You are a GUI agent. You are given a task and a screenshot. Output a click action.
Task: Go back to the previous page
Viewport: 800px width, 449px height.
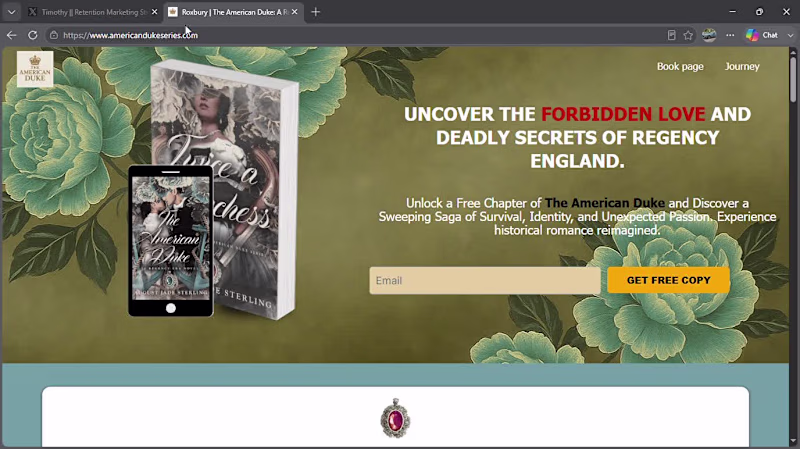(11, 35)
